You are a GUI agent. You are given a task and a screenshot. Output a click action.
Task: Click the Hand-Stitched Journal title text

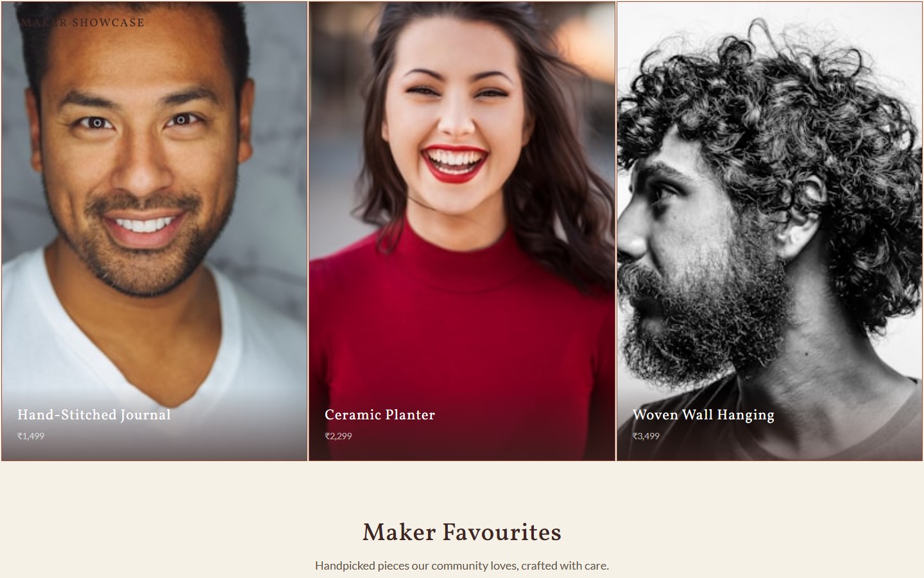pyautogui.click(x=94, y=415)
